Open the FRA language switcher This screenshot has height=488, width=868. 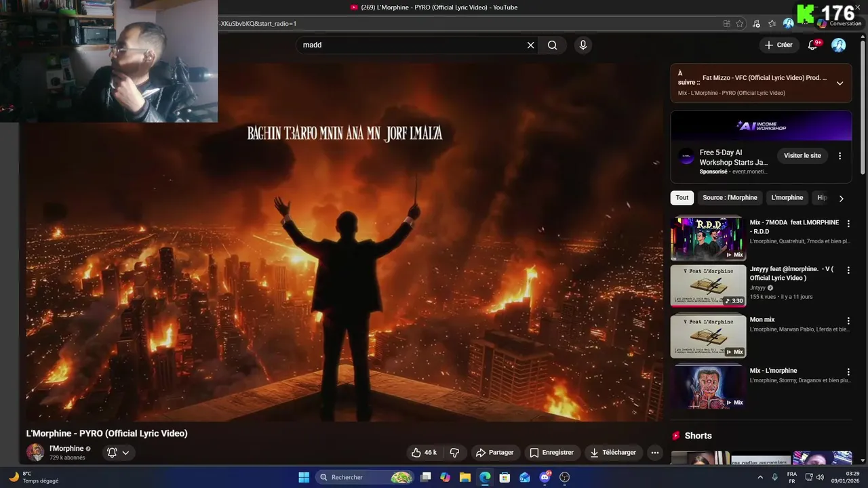(x=791, y=477)
